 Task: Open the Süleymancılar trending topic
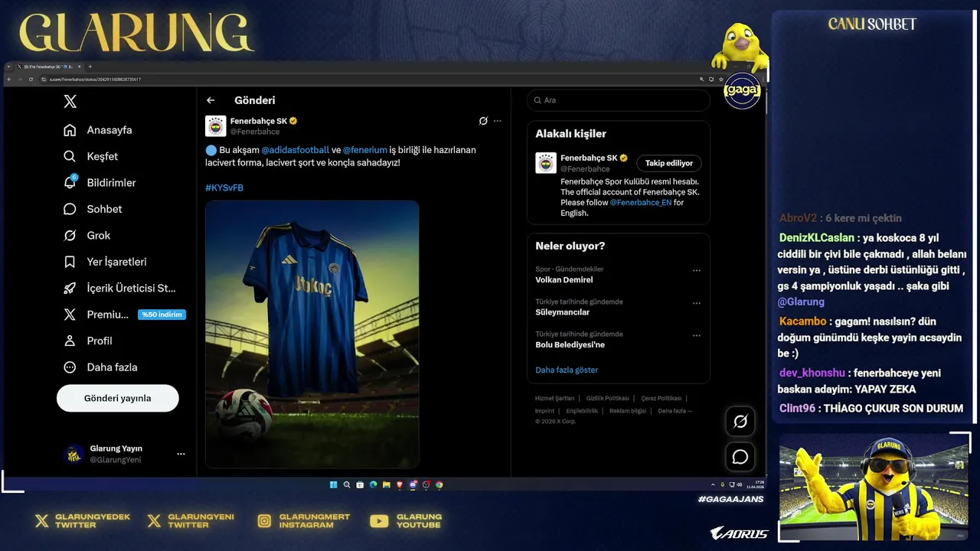click(x=563, y=312)
